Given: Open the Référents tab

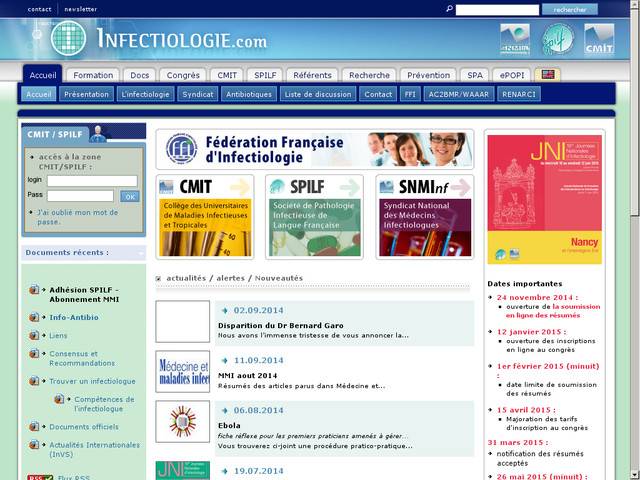Looking at the screenshot, I should tap(312, 75).
